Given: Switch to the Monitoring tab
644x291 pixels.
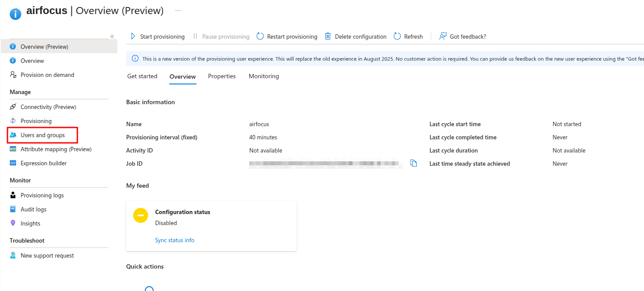Looking at the screenshot, I should [x=264, y=76].
